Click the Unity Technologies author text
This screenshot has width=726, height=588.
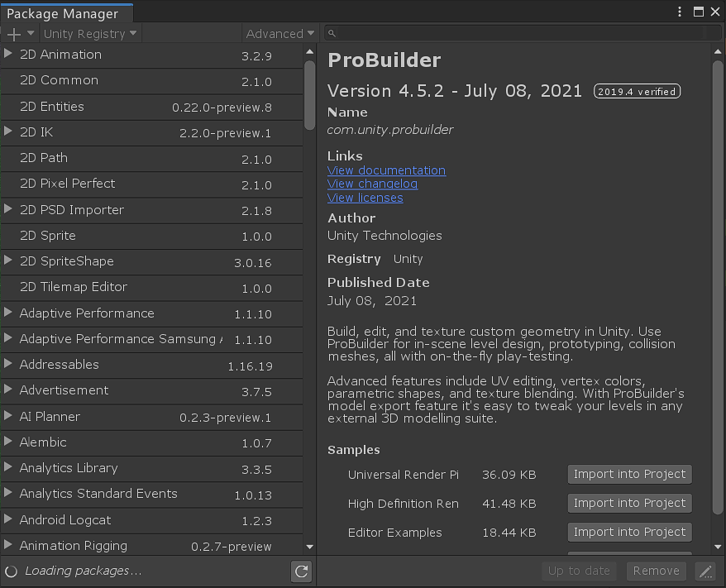(384, 236)
